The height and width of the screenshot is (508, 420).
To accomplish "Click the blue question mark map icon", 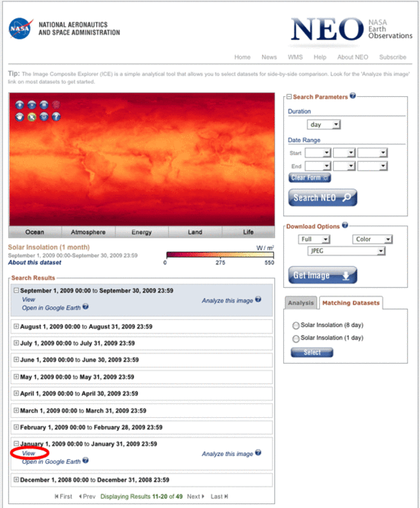I will coord(57,117).
